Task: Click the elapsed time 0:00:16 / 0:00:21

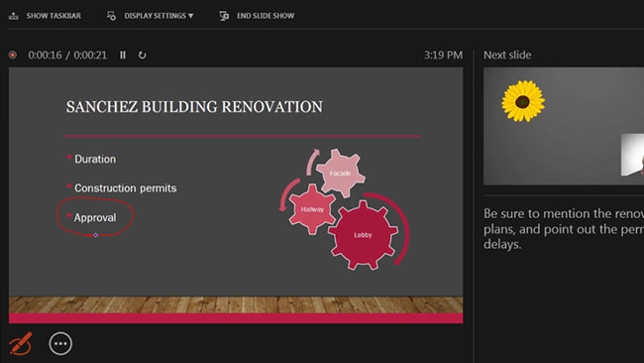Action: 67,55
